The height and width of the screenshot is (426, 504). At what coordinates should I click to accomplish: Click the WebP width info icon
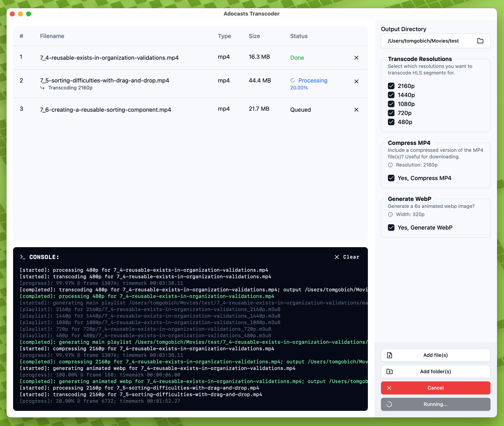(390, 214)
